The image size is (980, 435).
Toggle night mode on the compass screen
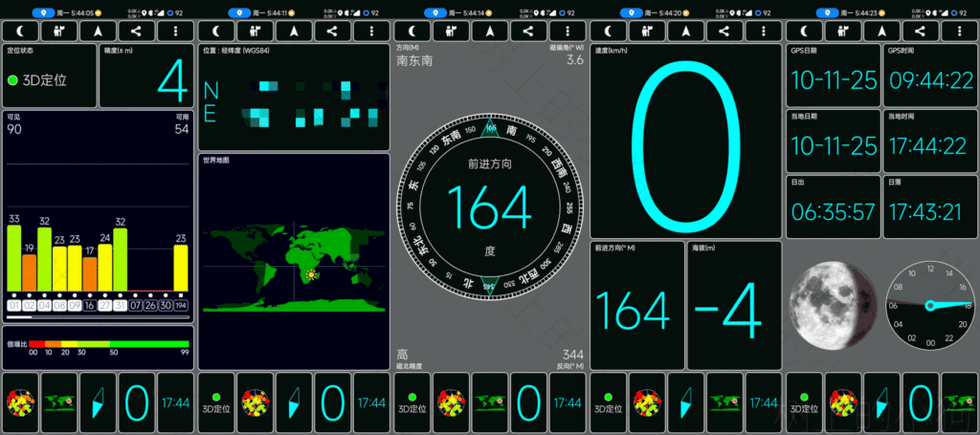(411, 31)
